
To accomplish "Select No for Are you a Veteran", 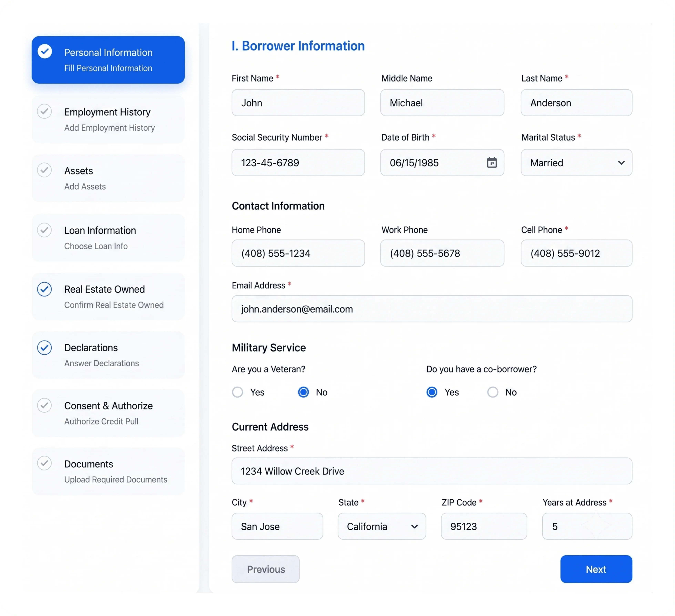I will (x=303, y=392).
